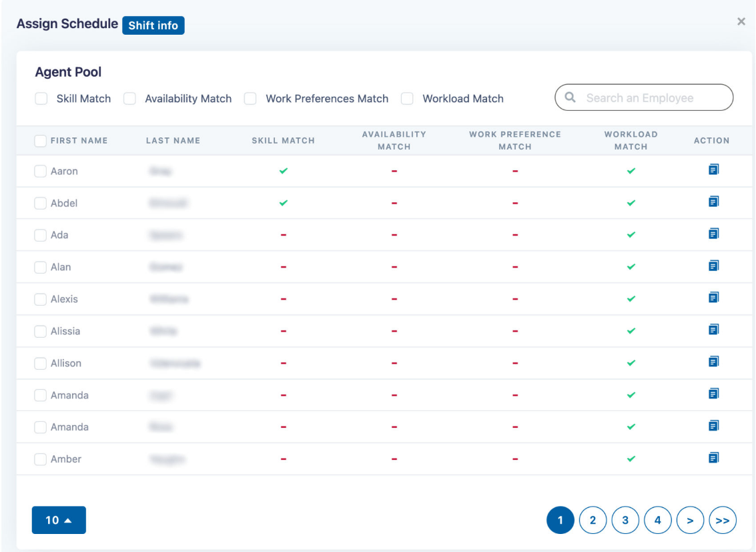The image size is (756, 552).
Task: Expand the 10 rows-per-page dropdown
Action: point(59,521)
